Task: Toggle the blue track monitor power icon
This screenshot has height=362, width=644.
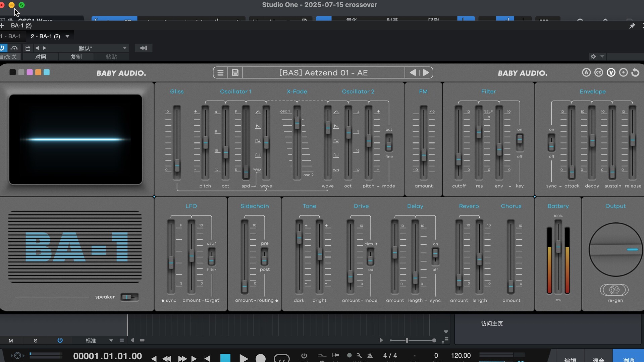Action: (60, 340)
